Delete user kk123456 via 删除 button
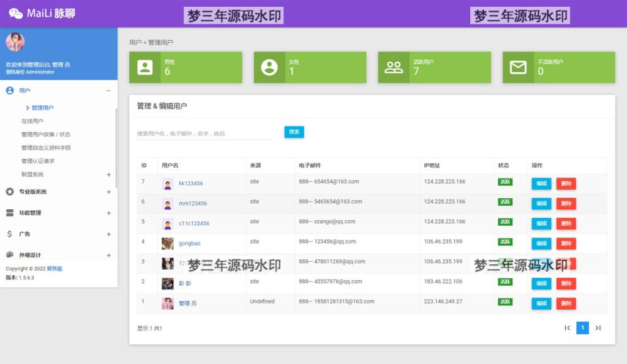627x364 pixels. 566,184
